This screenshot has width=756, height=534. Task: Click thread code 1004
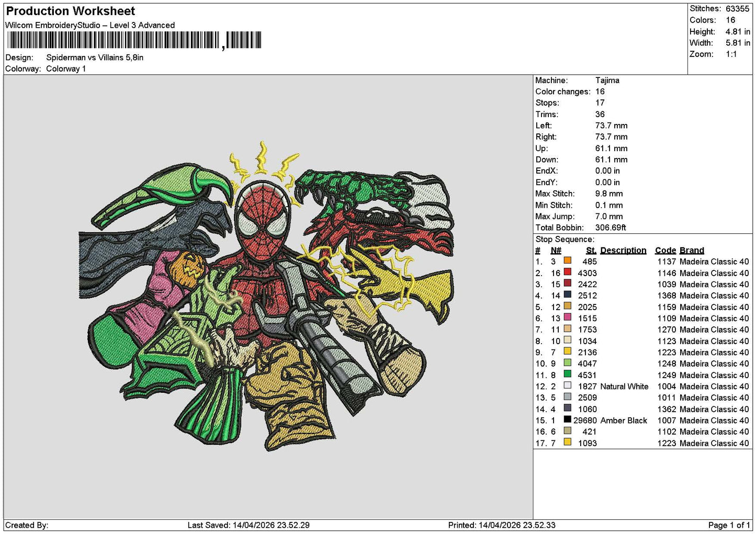[667, 387]
